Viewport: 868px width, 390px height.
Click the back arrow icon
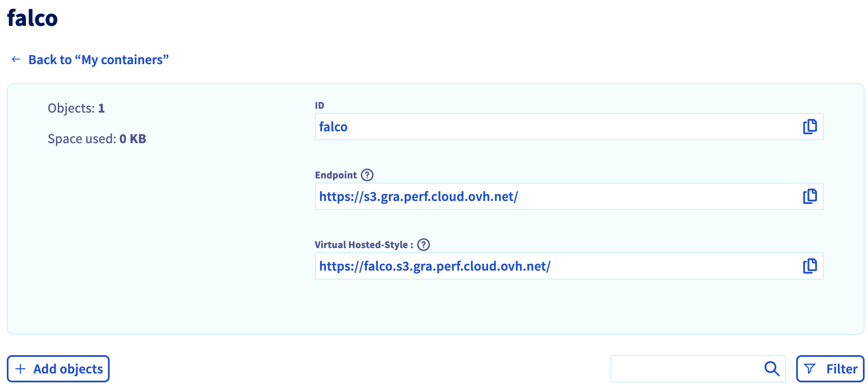16,59
